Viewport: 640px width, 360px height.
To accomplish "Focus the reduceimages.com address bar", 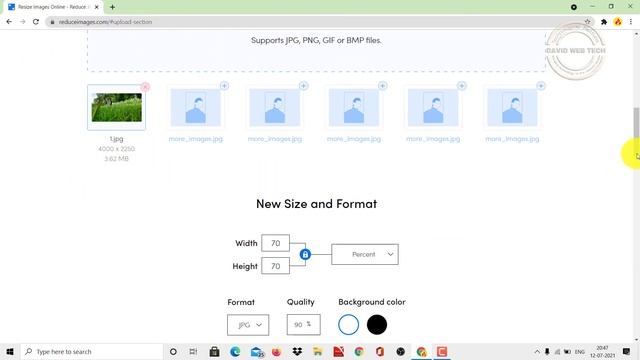I will click(318, 22).
